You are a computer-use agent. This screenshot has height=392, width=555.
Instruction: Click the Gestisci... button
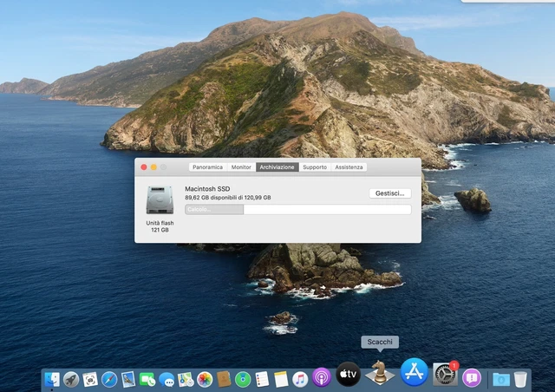(x=390, y=193)
